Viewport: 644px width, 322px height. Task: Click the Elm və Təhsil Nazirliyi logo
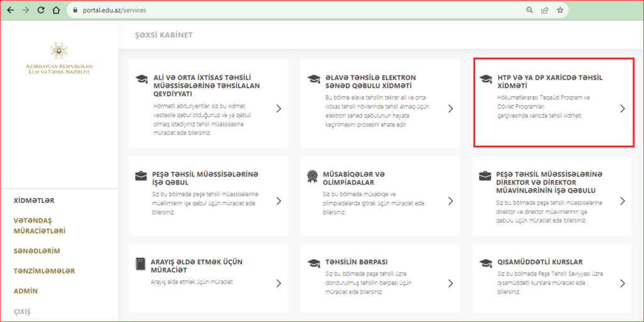[x=60, y=50]
